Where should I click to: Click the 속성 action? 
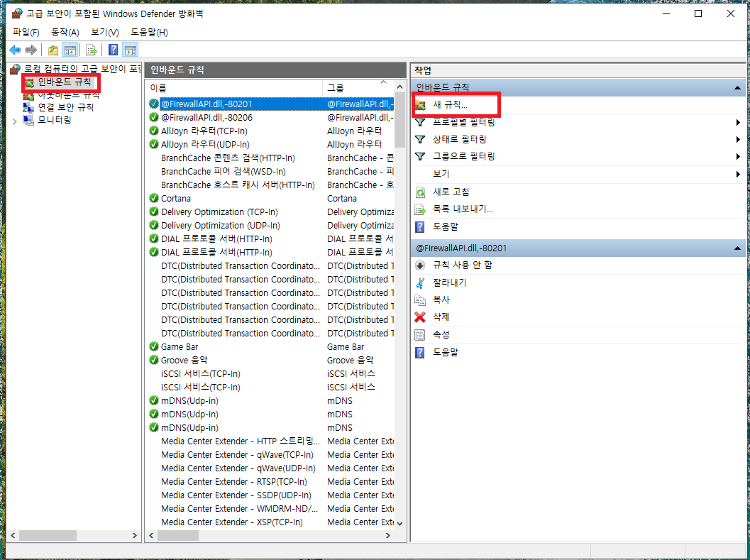point(441,334)
